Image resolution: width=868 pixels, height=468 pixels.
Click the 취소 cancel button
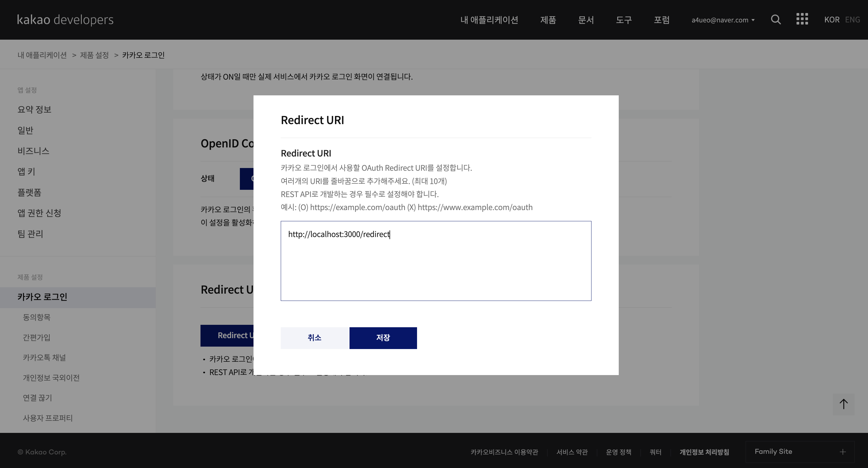[x=314, y=338]
